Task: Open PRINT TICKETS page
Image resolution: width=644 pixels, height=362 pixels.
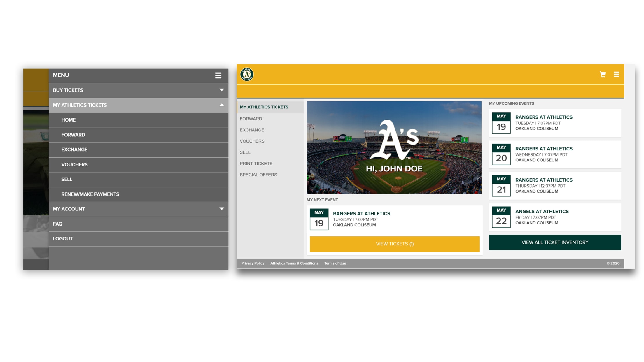Action: click(256, 164)
